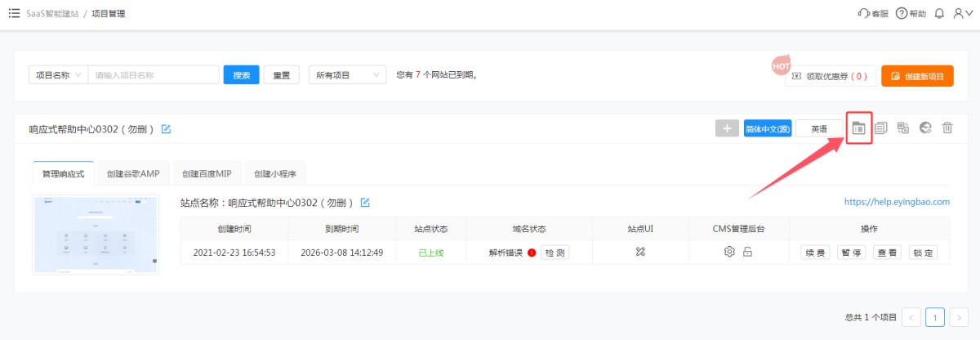The height and width of the screenshot is (340, 980).
Task: Click the copy project icon
Action: 881,128
